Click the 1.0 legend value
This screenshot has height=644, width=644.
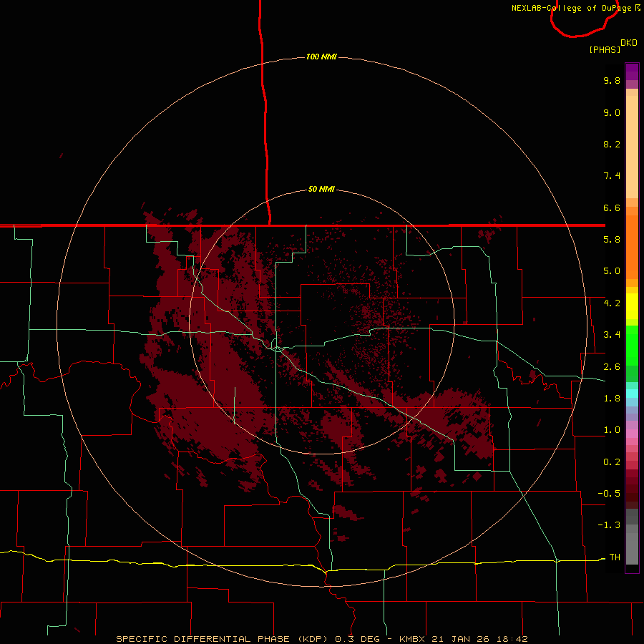[x=612, y=430]
